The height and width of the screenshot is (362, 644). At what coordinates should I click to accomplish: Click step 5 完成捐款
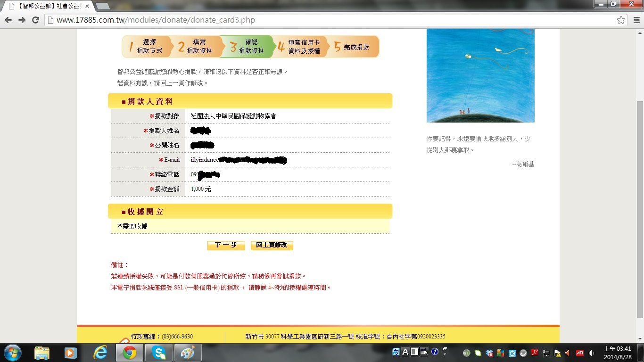354,47
